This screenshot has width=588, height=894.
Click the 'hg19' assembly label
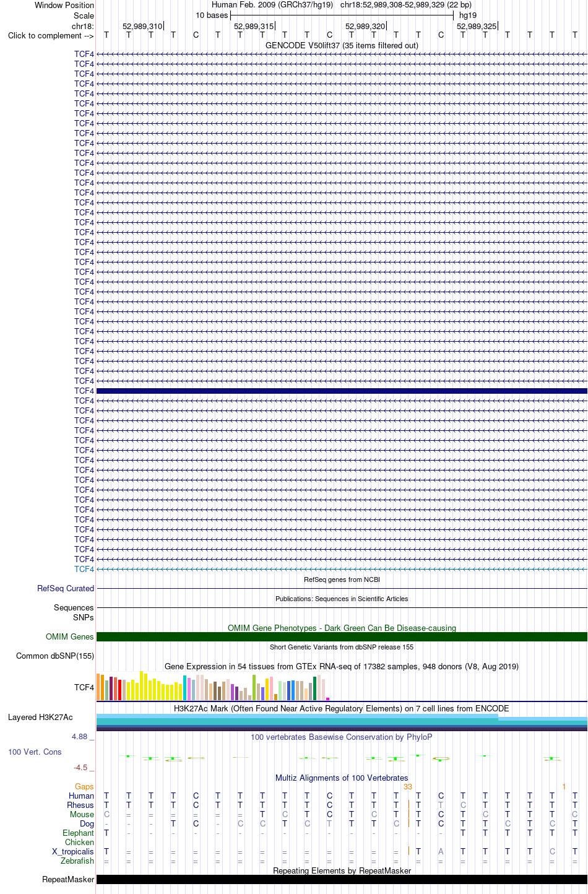[x=468, y=15]
